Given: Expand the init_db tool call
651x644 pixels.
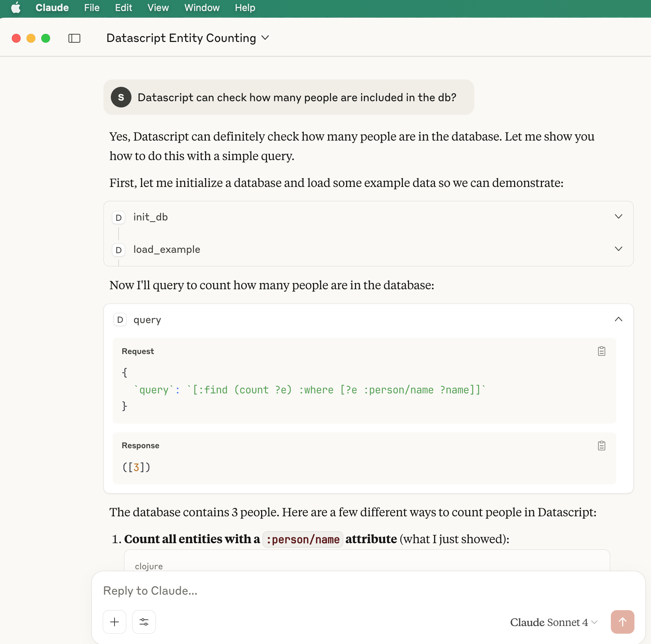Looking at the screenshot, I should tap(619, 217).
